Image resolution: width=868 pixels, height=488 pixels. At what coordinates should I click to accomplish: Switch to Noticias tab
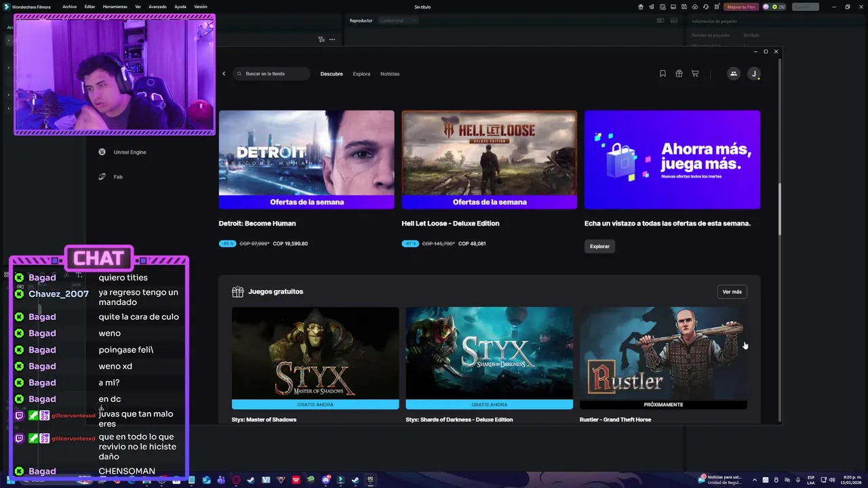pyautogui.click(x=390, y=74)
